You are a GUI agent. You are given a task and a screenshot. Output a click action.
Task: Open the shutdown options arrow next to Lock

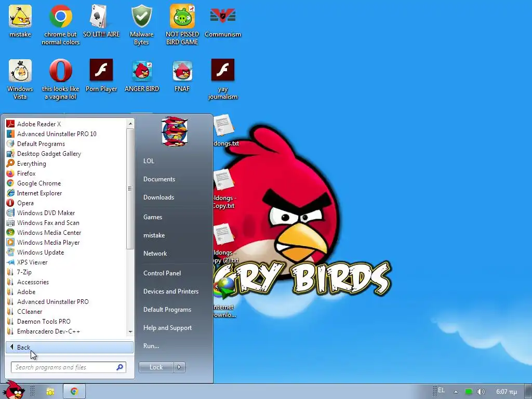click(x=179, y=367)
